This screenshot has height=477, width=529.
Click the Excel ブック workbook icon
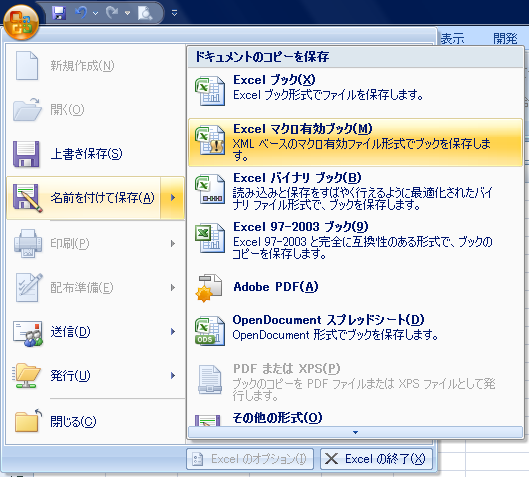pos(210,91)
